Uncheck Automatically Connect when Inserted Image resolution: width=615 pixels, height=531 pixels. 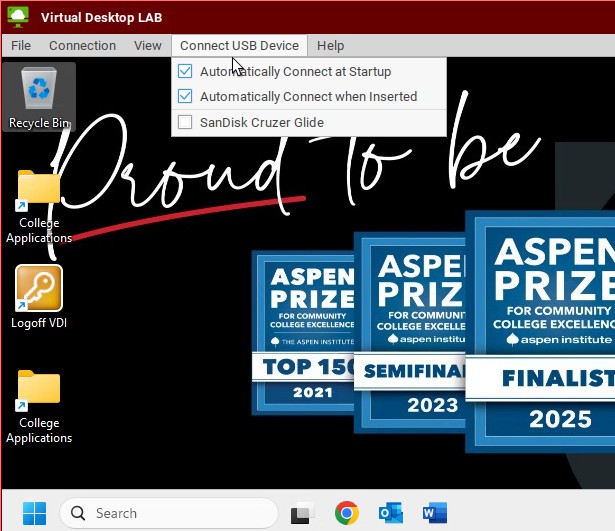click(185, 97)
